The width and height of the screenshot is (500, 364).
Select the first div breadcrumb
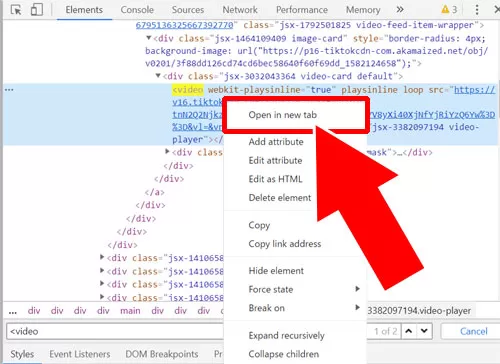(x=34, y=311)
